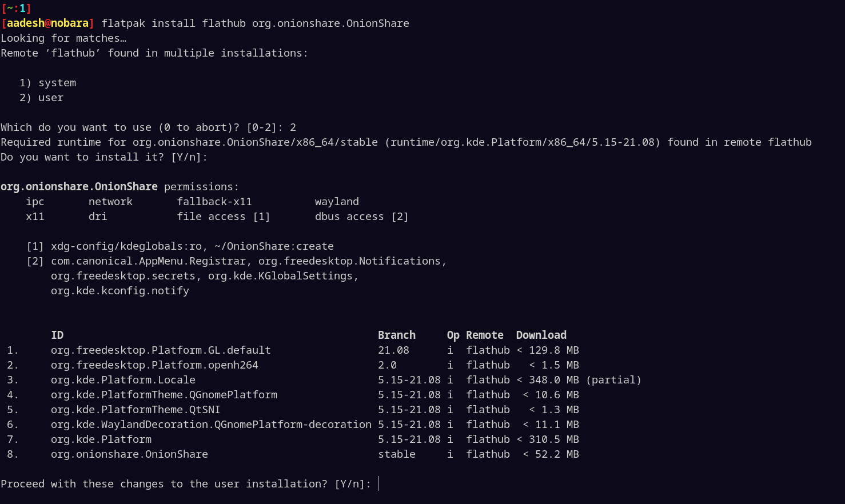
Task: Click the wayland permission entry
Action: (336, 201)
